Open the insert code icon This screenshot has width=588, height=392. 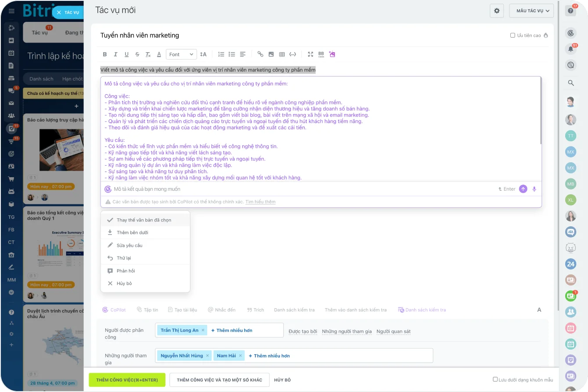tap(293, 54)
